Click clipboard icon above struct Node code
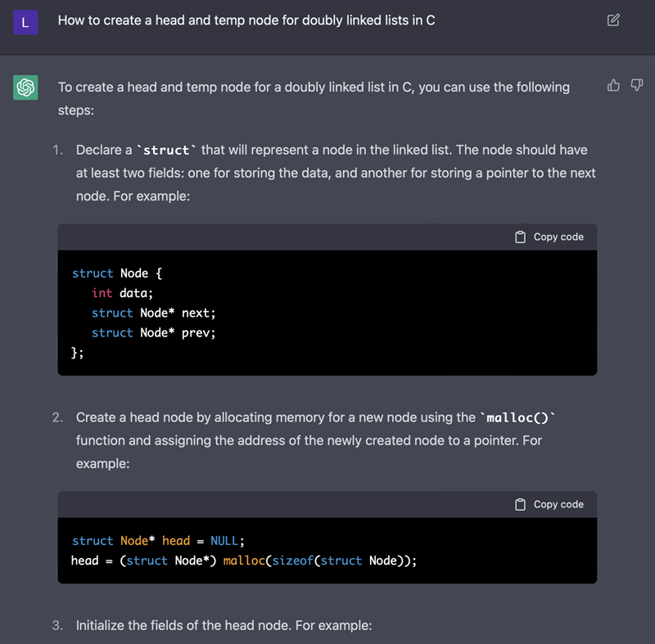This screenshot has height=644, width=655. [x=520, y=237]
